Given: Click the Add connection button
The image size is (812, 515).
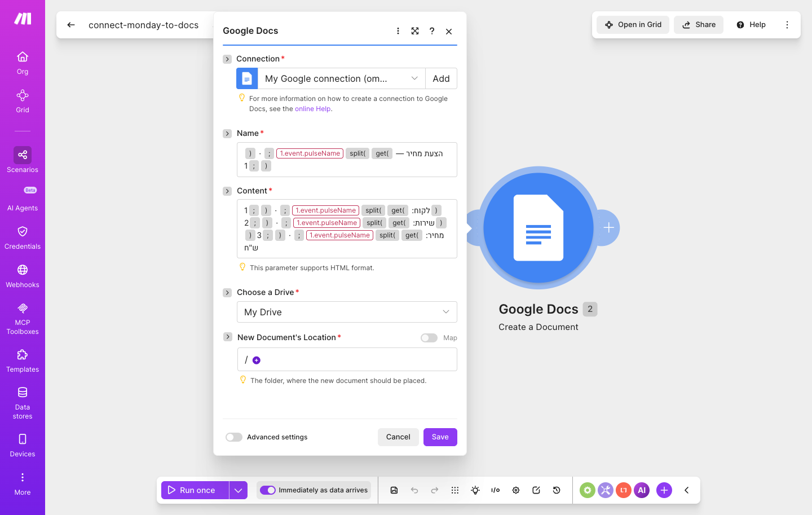Looking at the screenshot, I should 441,78.
